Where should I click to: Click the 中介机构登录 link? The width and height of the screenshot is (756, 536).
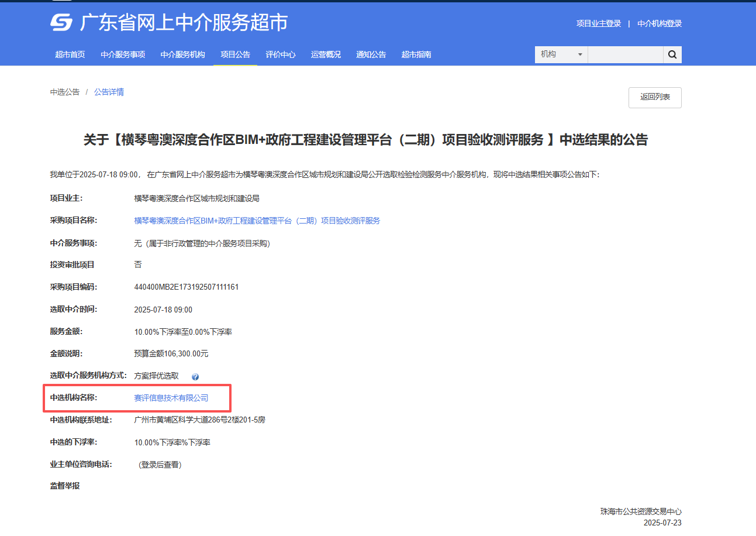tap(660, 24)
